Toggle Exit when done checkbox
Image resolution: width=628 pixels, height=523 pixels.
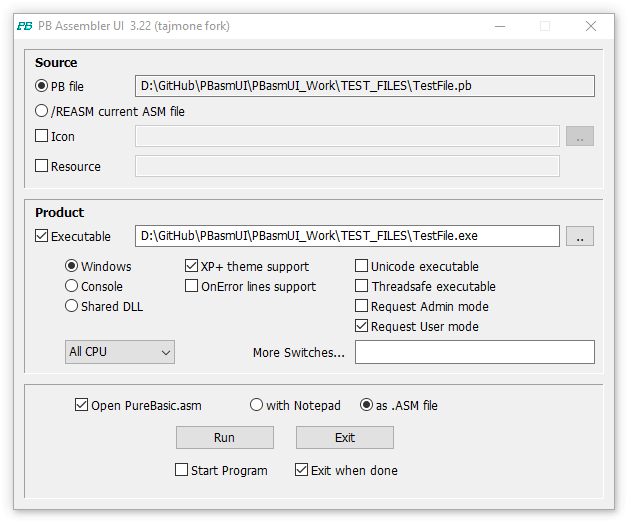[301, 470]
